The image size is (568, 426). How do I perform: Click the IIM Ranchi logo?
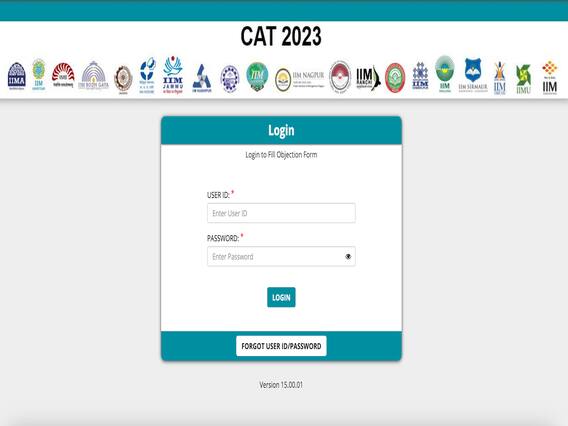368,78
